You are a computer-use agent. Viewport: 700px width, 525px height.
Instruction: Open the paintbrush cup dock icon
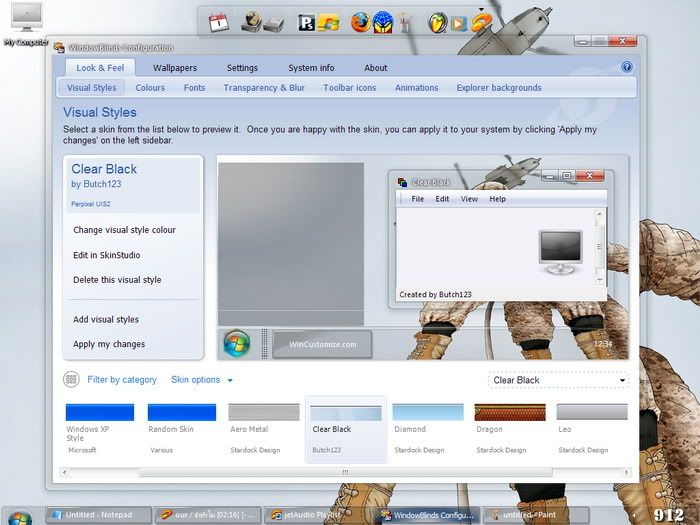click(x=405, y=22)
